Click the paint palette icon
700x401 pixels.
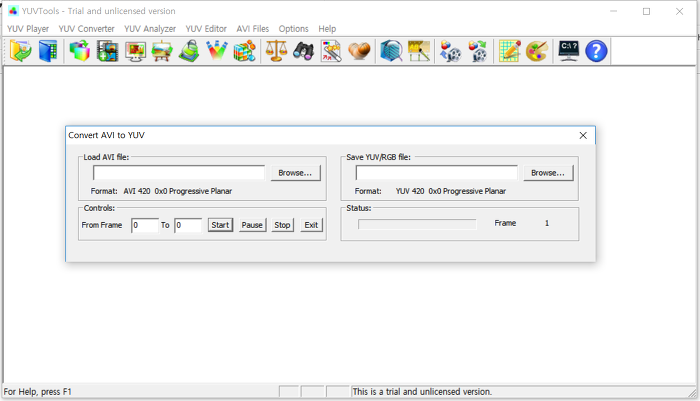[537, 51]
